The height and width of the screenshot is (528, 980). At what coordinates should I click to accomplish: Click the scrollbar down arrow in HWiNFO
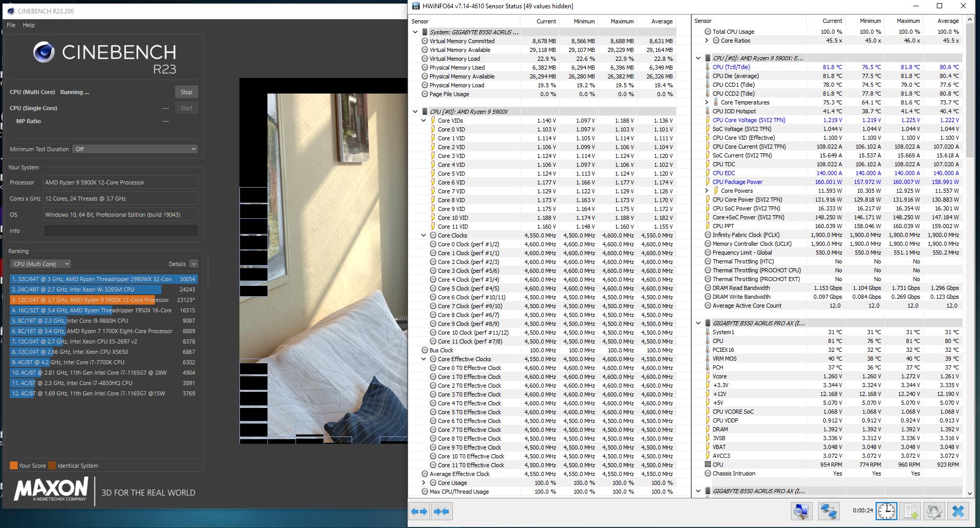tap(969, 493)
